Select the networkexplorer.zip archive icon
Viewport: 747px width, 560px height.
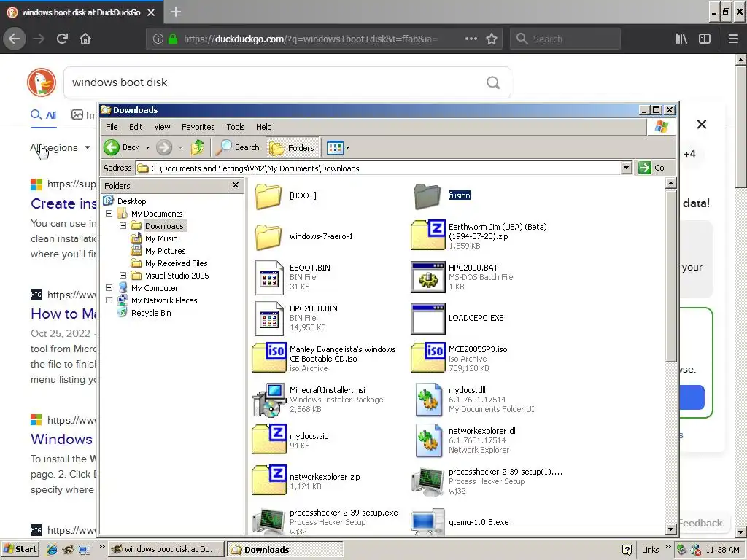tap(269, 480)
